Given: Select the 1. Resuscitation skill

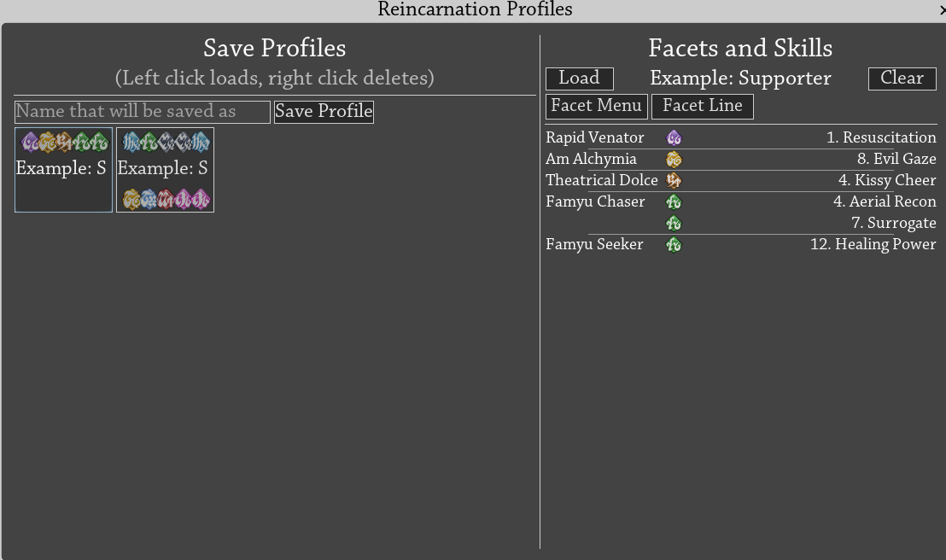Looking at the screenshot, I should (881, 137).
